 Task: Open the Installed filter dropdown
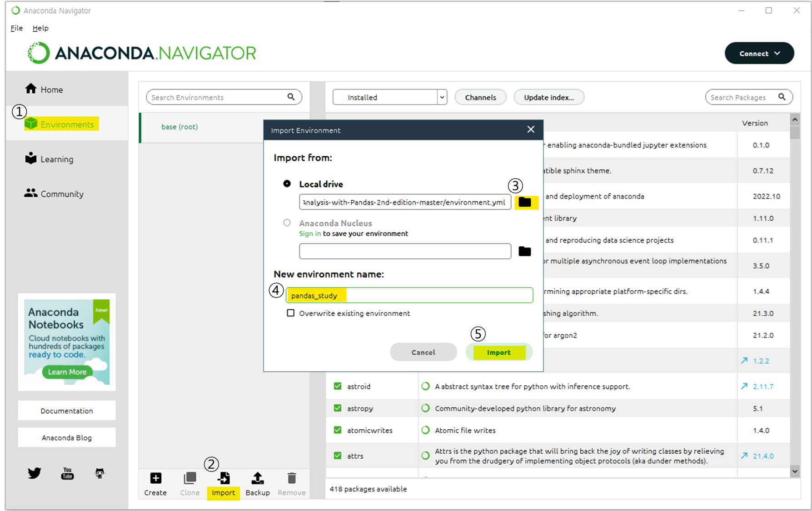tap(390, 97)
